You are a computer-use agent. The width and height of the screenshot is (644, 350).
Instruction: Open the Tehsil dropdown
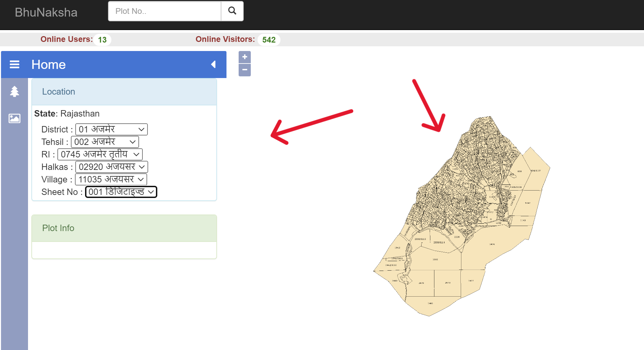tap(105, 142)
